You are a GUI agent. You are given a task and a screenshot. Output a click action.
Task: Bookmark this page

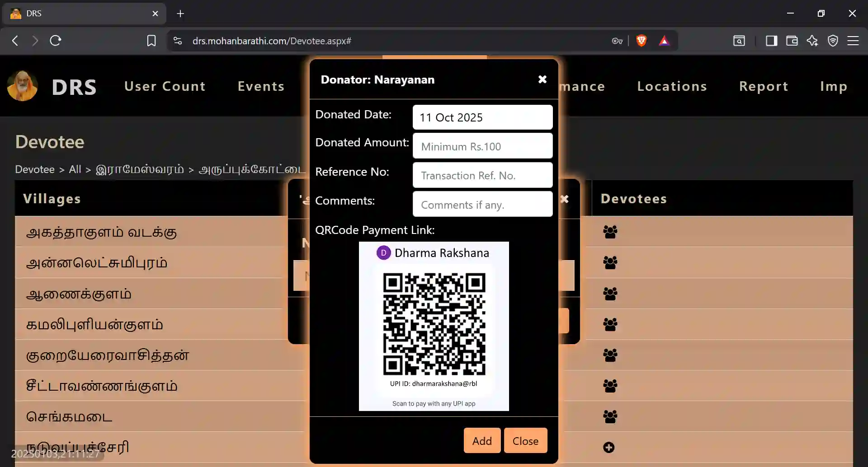tap(151, 41)
